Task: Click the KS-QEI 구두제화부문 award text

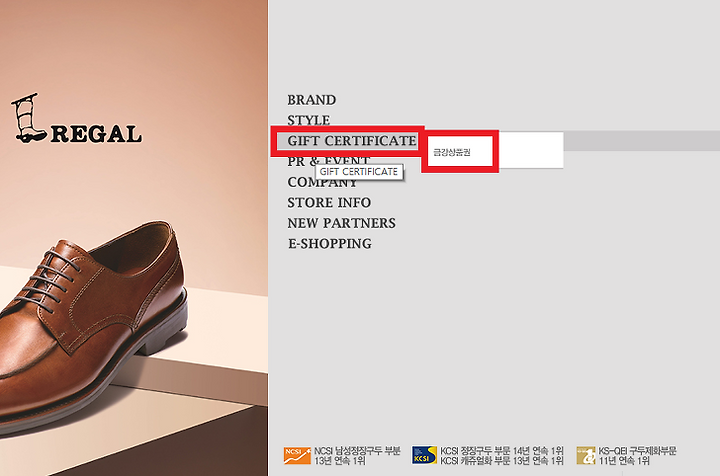Action: pos(637,455)
